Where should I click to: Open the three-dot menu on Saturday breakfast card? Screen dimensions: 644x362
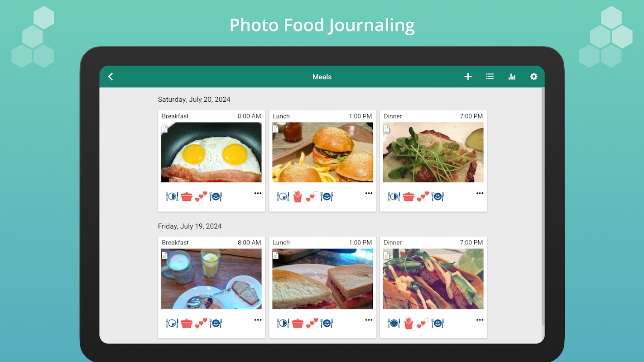pos(258,193)
